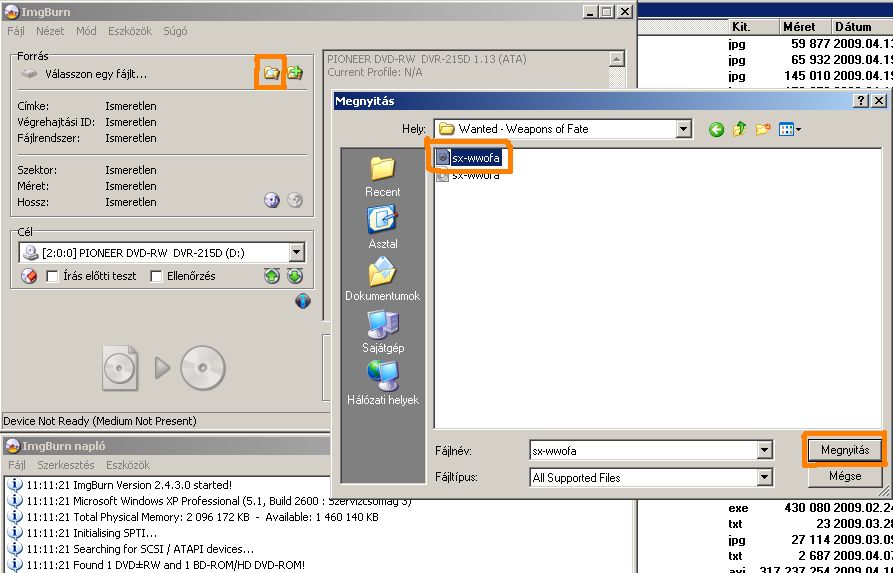Click the browse for file icon
893x573 pixels.
tap(271, 73)
